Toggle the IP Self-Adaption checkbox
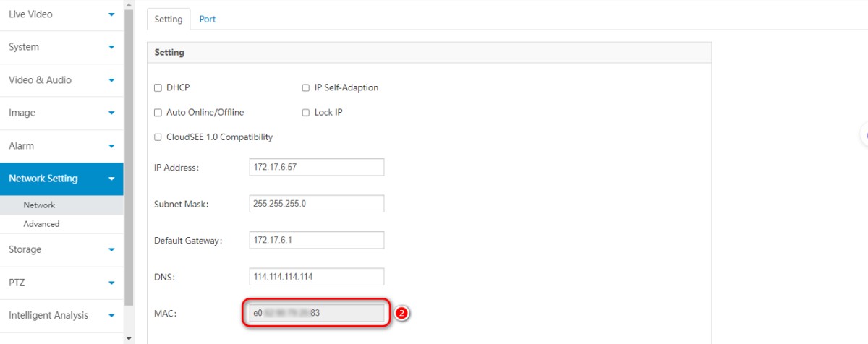This screenshot has height=344, width=868. [x=306, y=88]
